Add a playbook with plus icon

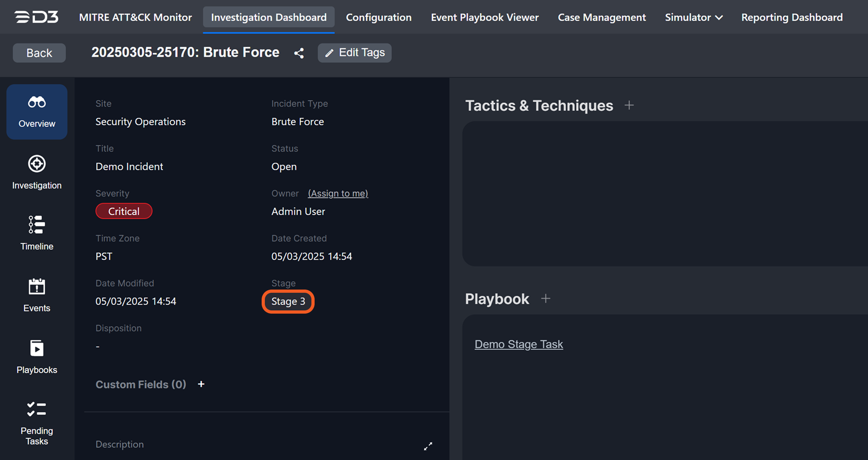[545, 299]
